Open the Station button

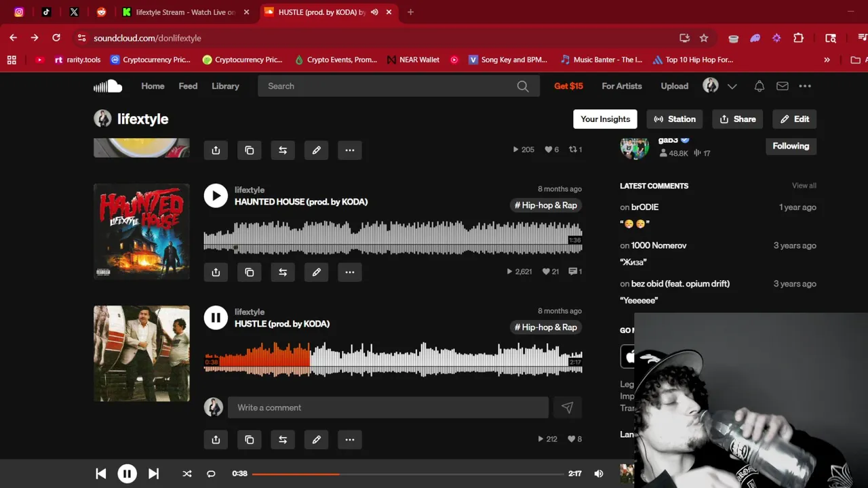(x=674, y=119)
